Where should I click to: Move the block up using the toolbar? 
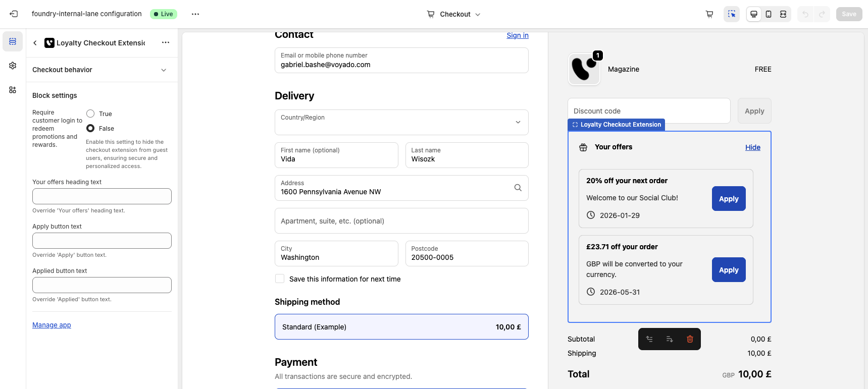point(649,339)
